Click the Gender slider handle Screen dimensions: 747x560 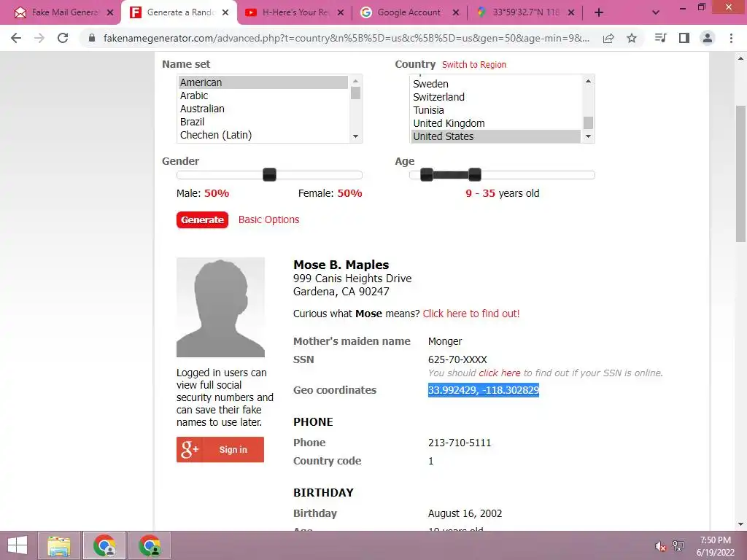(270, 175)
